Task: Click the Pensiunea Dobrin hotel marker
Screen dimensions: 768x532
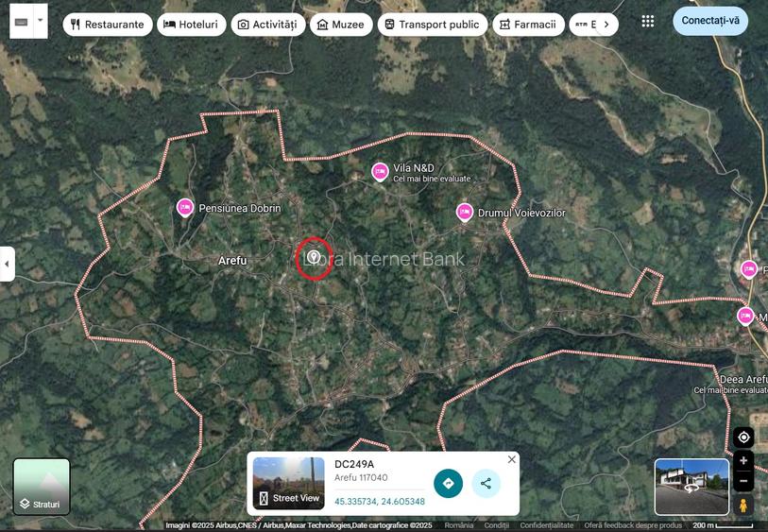Action: coord(185,207)
